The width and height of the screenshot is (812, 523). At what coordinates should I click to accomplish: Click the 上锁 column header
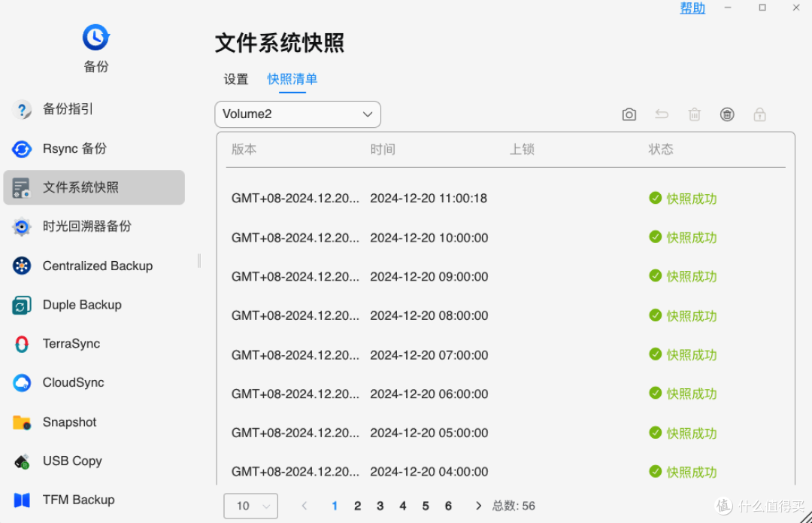522,149
